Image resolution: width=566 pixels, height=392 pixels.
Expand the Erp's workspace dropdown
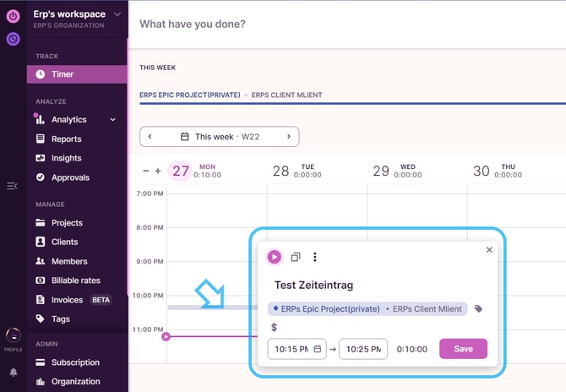(117, 14)
